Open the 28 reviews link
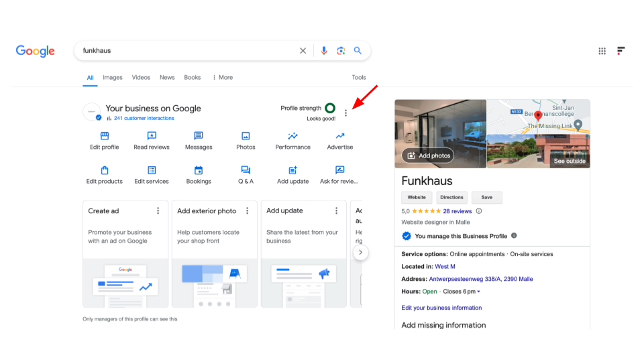This screenshot has width=644, height=362. [457, 211]
